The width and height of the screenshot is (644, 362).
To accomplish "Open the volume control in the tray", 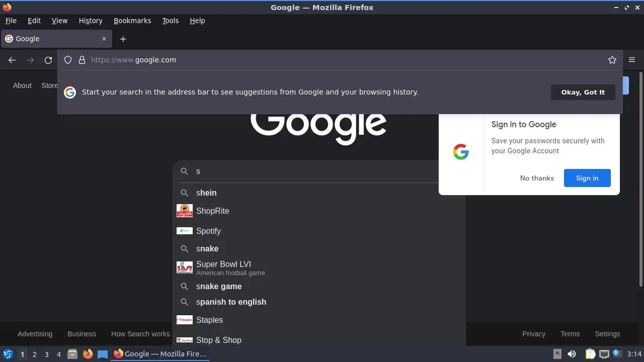I will click(x=572, y=354).
